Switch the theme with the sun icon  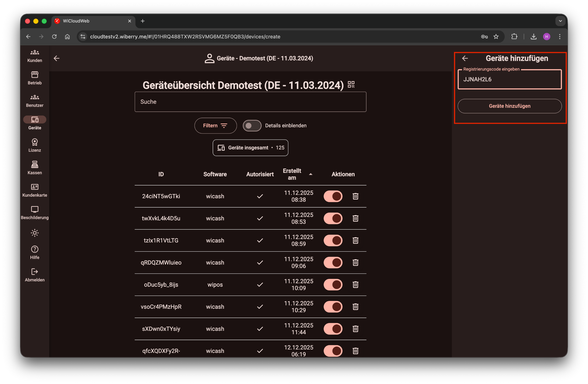click(35, 233)
